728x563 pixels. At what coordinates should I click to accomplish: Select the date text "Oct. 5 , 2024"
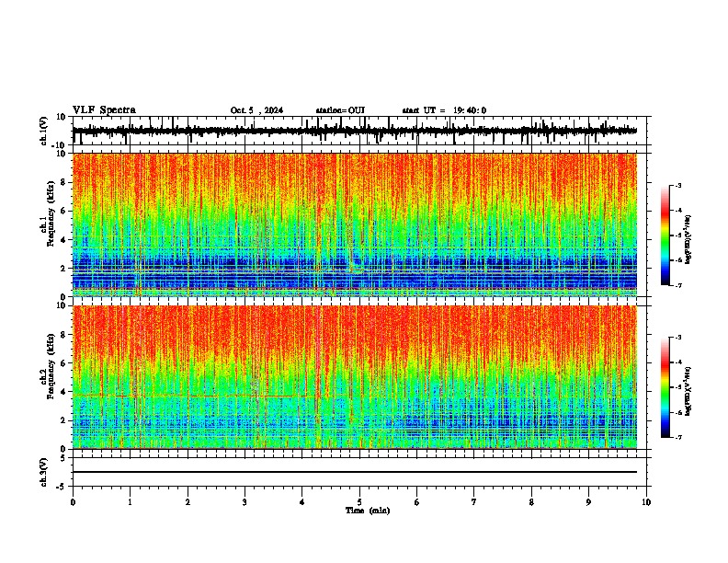(x=256, y=110)
